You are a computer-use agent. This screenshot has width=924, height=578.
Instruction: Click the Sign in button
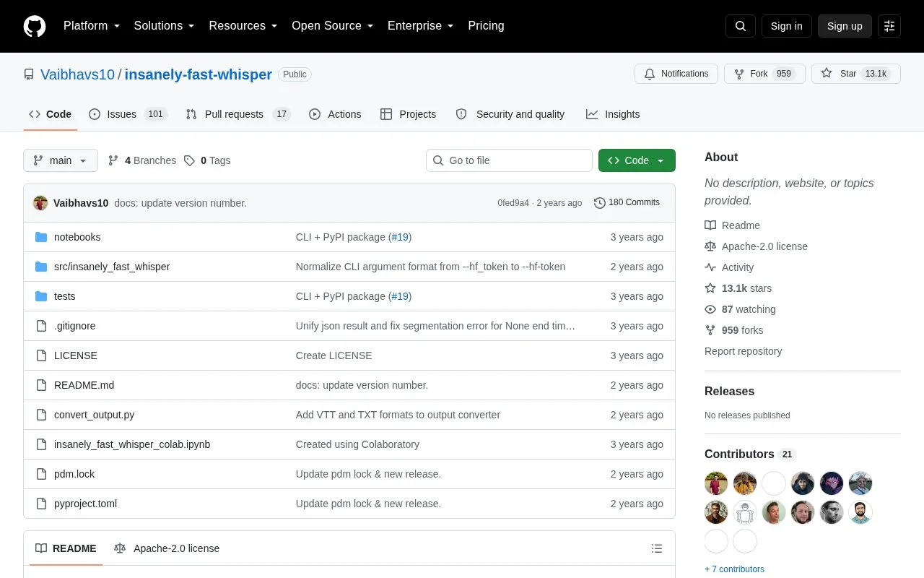[786, 26]
